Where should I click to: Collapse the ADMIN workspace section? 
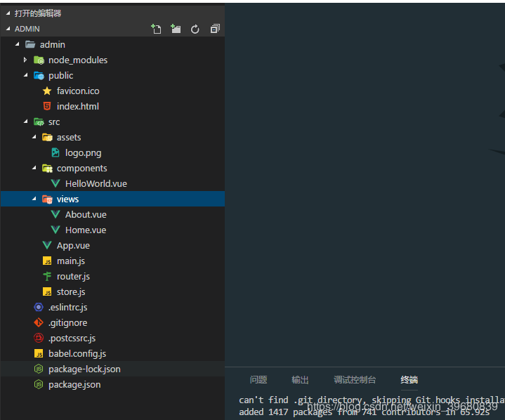pyautogui.click(x=8, y=29)
